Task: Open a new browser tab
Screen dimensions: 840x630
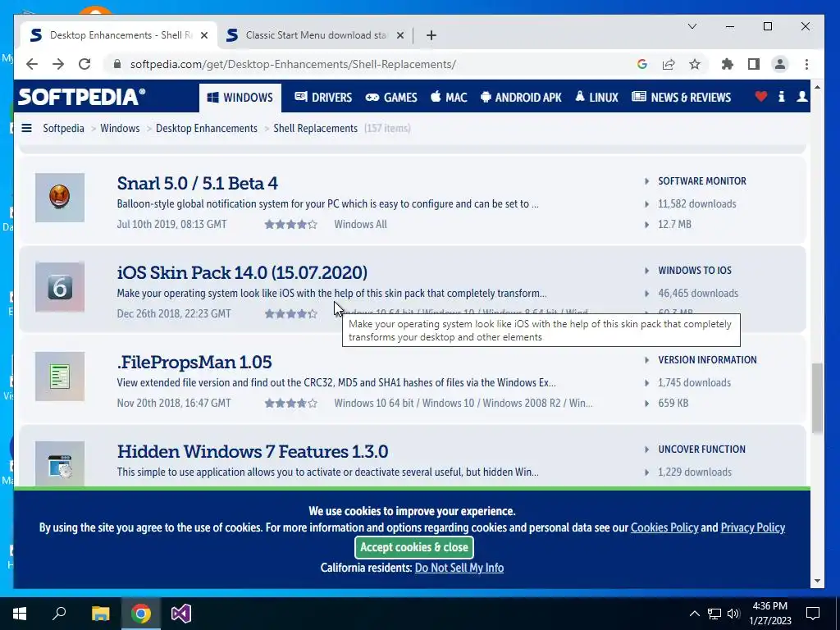Action: coord(431,35)
